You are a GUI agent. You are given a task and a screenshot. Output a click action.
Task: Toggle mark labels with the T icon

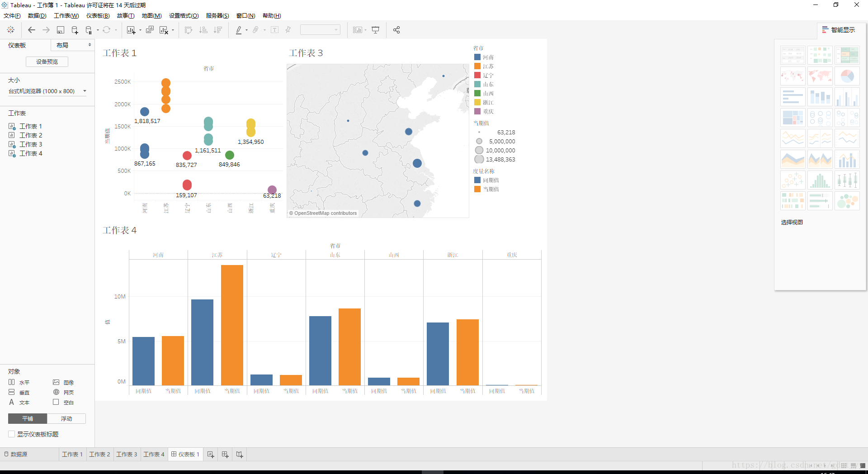275,30
